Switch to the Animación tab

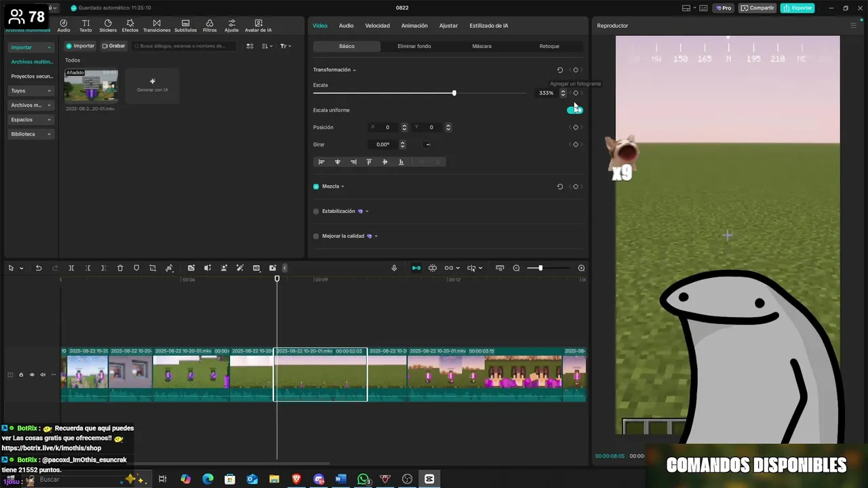414,26
